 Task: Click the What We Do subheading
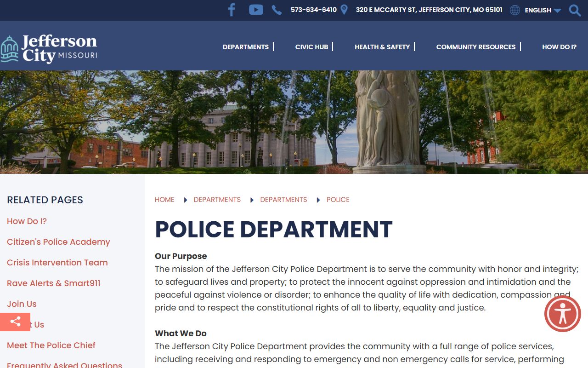pyautogui.click(x=181, y=333)
